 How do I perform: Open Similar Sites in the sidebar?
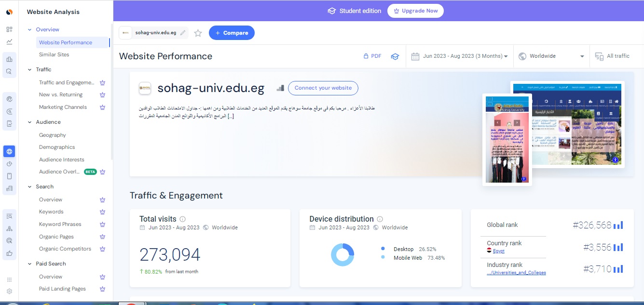[x=54, y=55]
